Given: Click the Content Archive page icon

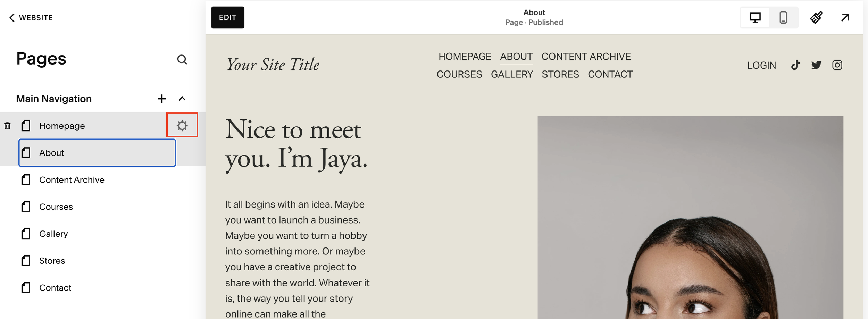Looking at the screenshot, I should coord(26,180).
